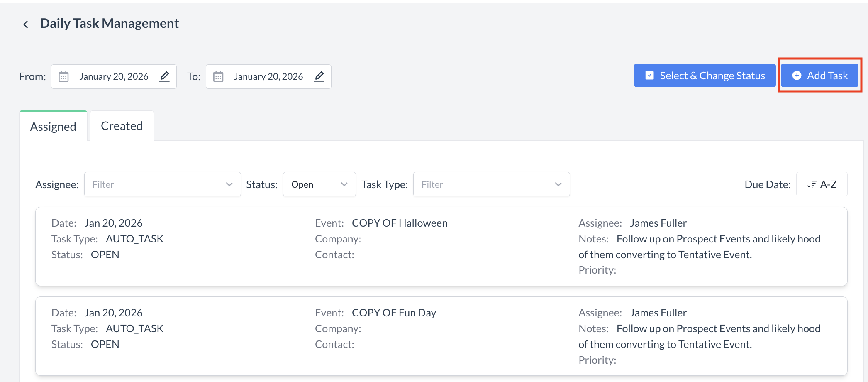Expand the Status dropdown showing Open

(x=319, y=184)
